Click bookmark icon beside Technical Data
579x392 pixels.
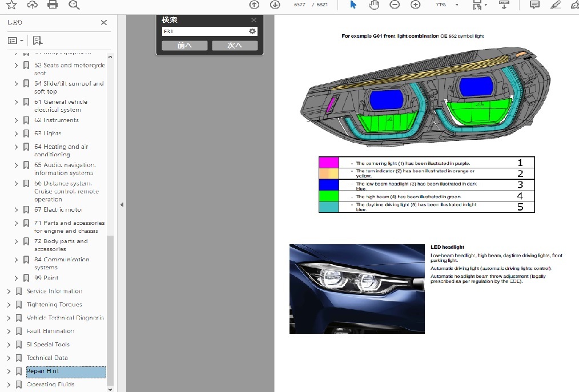click(x=19, y=358)
